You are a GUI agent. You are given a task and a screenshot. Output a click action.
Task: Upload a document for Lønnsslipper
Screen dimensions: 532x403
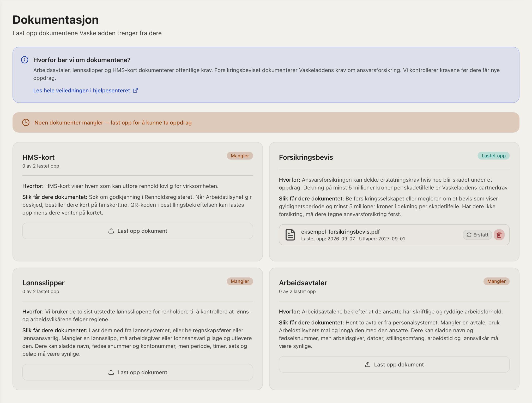(x=137, y=372)
